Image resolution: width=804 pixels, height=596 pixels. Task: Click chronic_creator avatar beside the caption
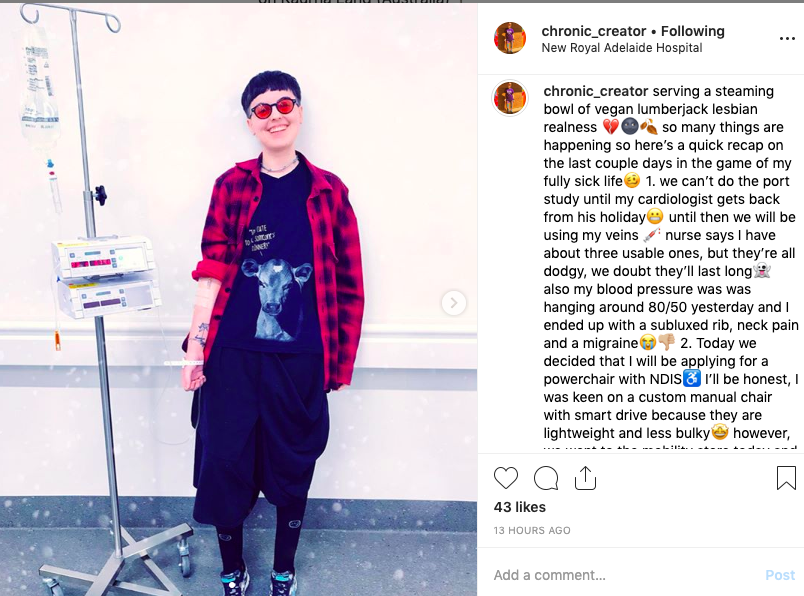pyautogui.click(x=510, y=97)
